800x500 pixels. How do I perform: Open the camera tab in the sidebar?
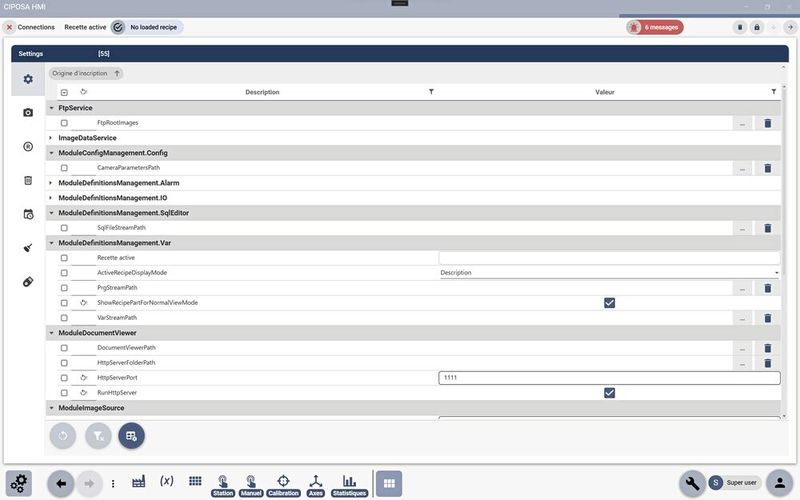pyautogui.click(x=28, y=112)
